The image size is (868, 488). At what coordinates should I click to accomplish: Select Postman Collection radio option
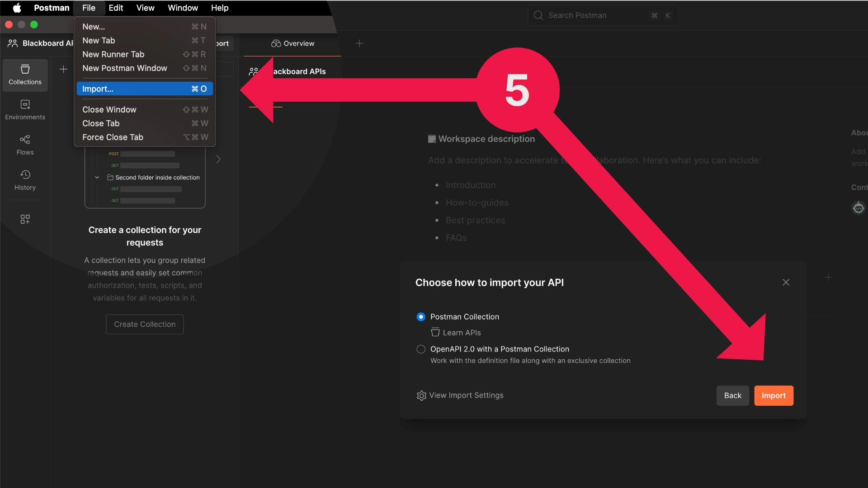tap(421, 317)
